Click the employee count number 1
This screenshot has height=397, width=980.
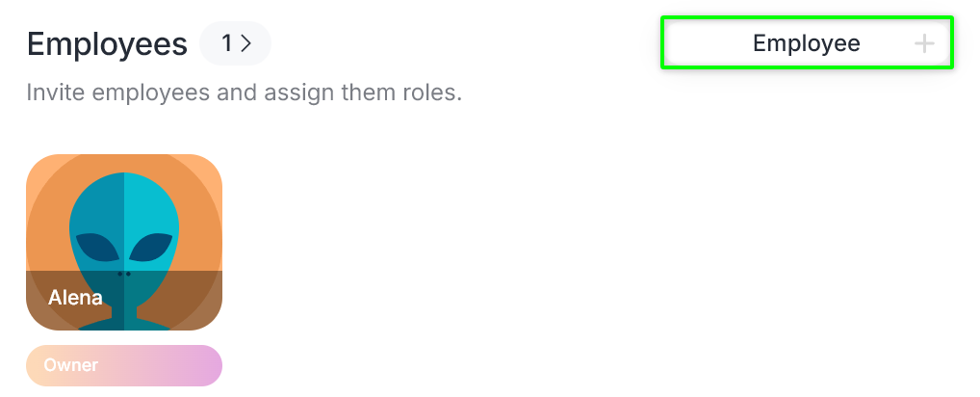click(x=227, y=43)
